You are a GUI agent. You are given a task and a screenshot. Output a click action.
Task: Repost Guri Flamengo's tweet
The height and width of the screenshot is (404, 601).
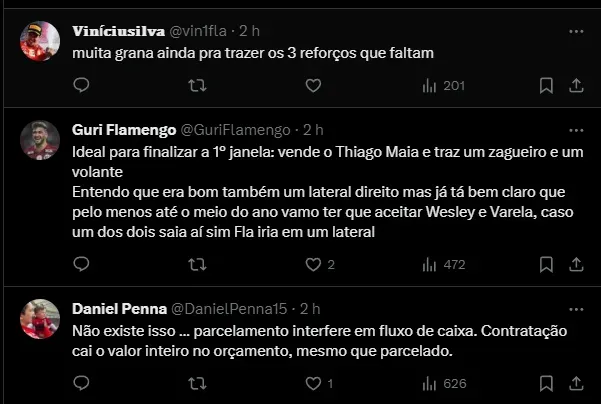(198, 265)
